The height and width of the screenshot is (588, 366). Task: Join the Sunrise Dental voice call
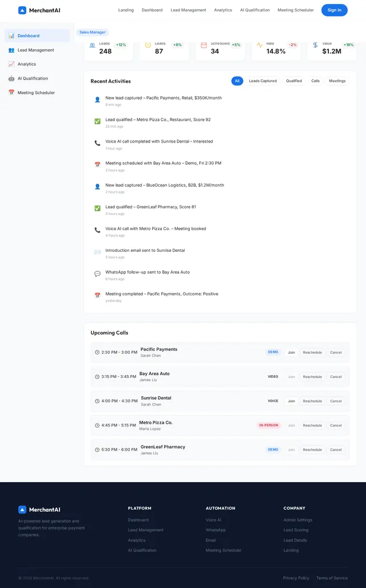click(x=292, y=401)
